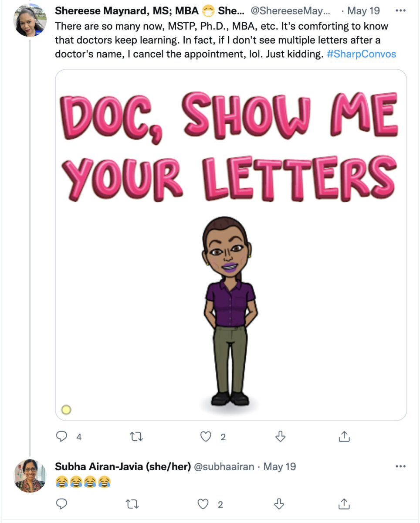Open the "Doc, show me your letters" image
This screenshot has height=523, width=420.
231,244
